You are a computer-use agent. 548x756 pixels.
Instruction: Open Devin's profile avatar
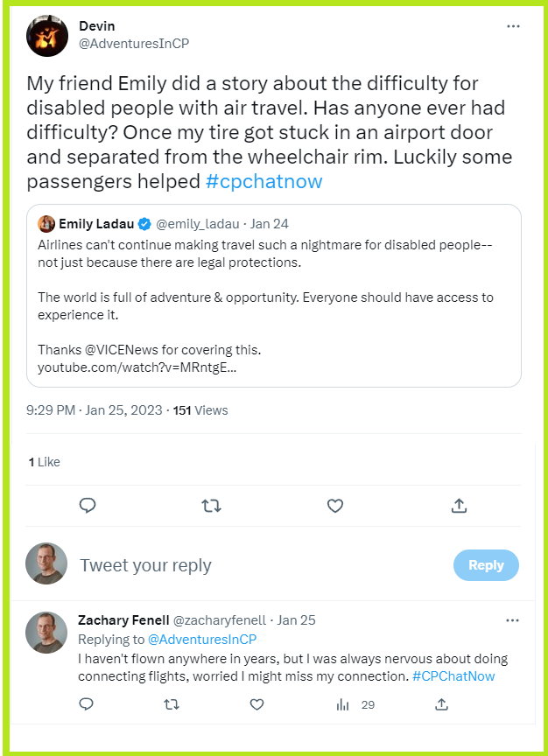point(46,36)
